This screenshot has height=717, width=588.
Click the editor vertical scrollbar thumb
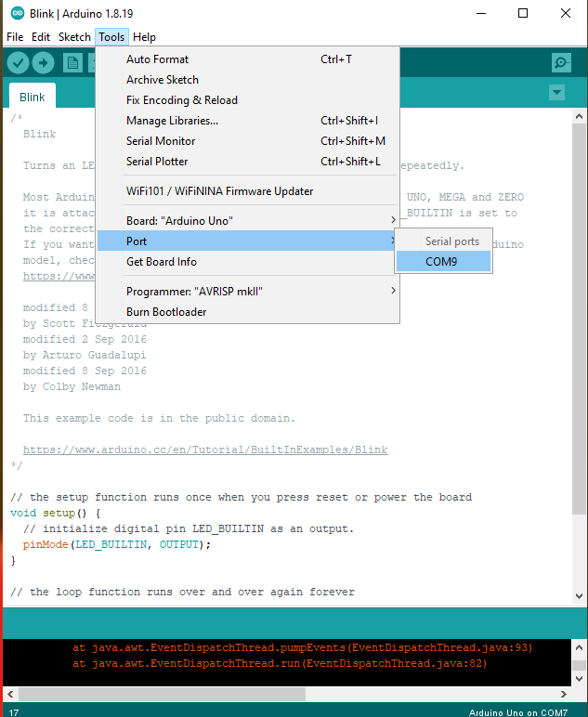579,319
